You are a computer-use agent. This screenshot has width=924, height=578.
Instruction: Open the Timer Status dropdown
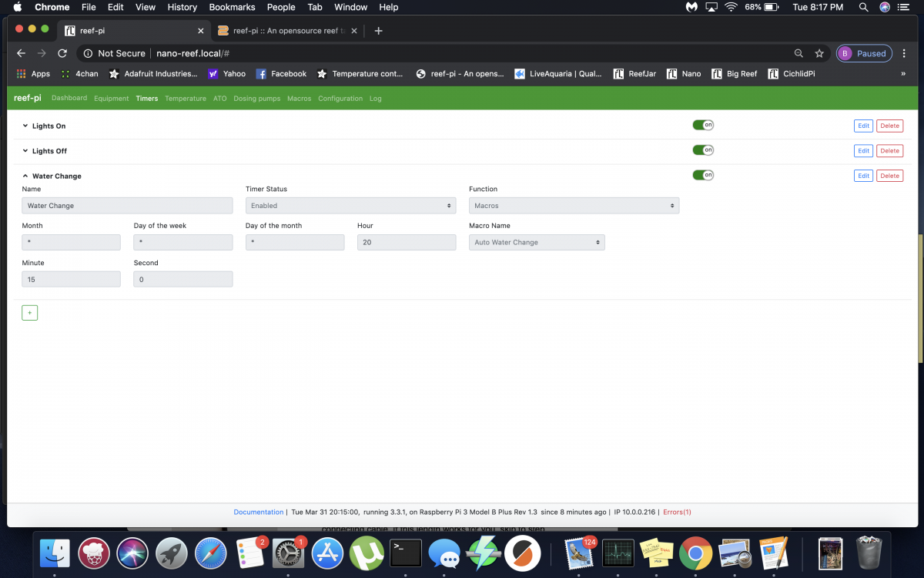pos(350,206)
